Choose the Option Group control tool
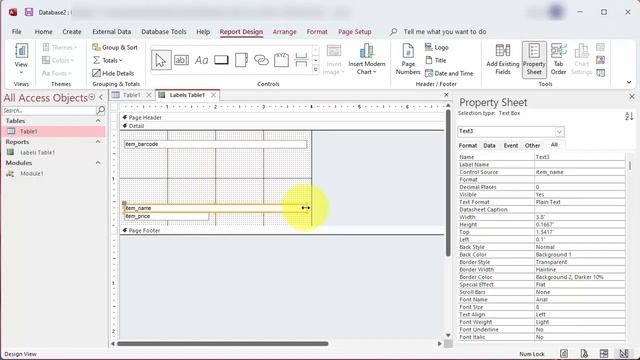 (x=281, y=60)
